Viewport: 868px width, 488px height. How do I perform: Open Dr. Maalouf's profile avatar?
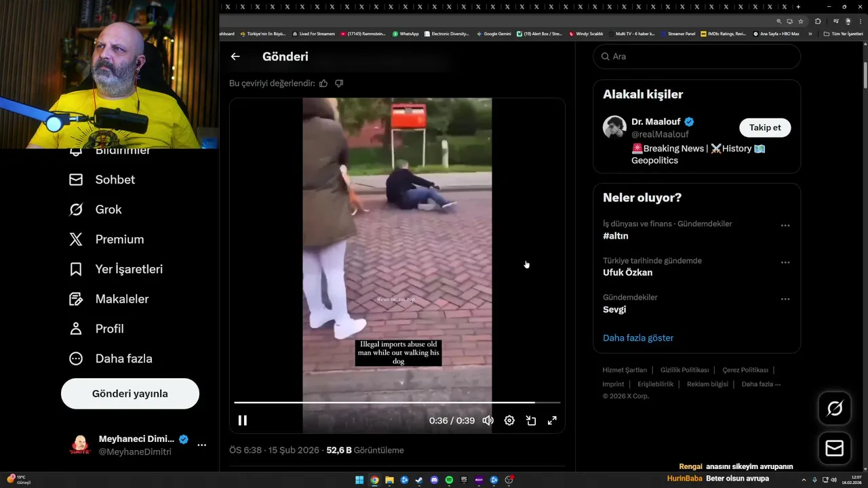[x=614, y=127]
